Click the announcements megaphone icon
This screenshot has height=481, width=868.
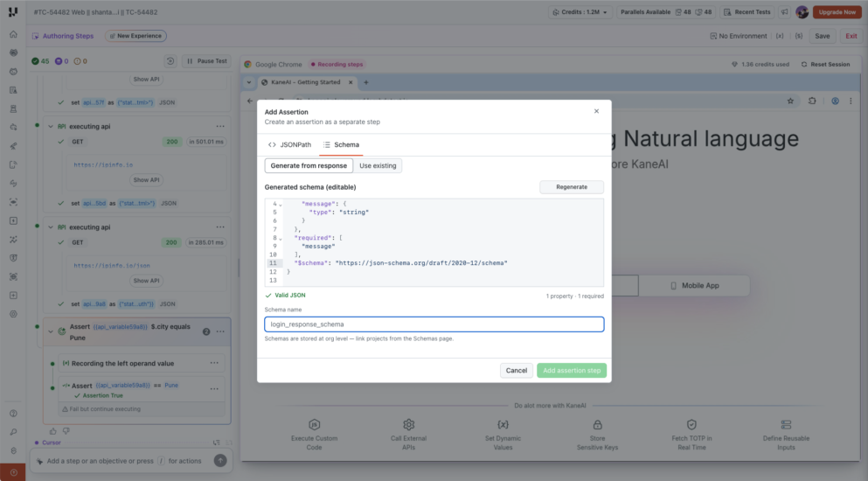(784, 12)
